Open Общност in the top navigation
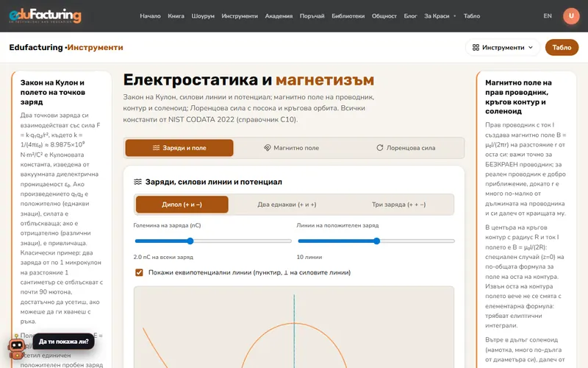 click(384, 15)
